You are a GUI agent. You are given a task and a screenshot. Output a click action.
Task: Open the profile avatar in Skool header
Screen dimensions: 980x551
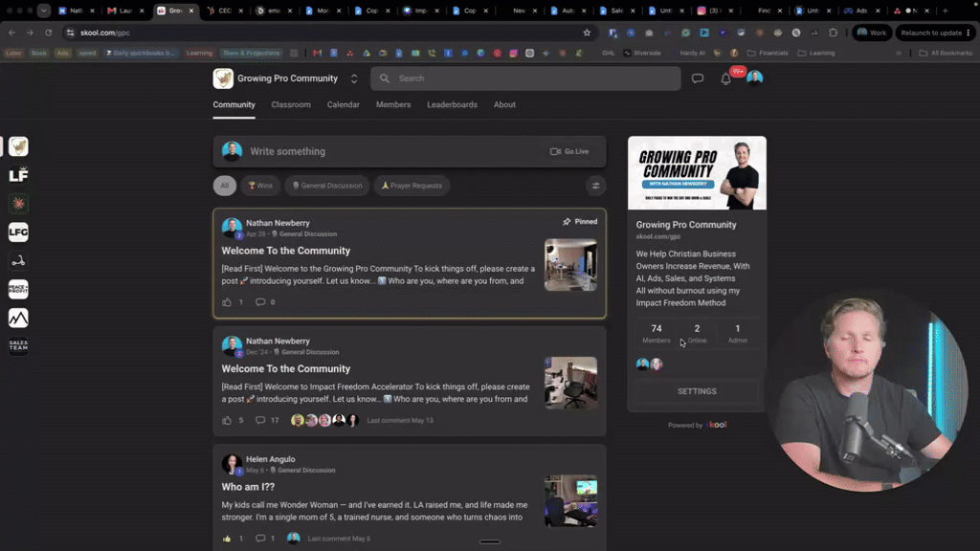click(754, 78)
